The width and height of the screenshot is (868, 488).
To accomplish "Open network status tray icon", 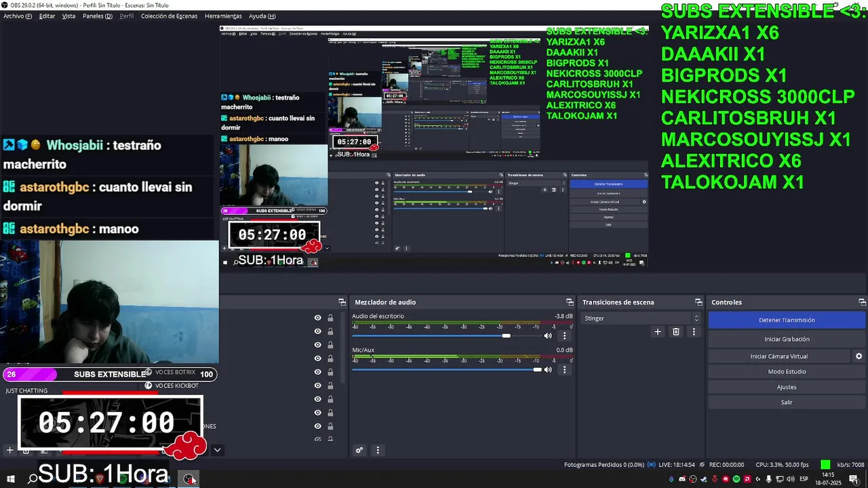I will (x=780, y=479).
